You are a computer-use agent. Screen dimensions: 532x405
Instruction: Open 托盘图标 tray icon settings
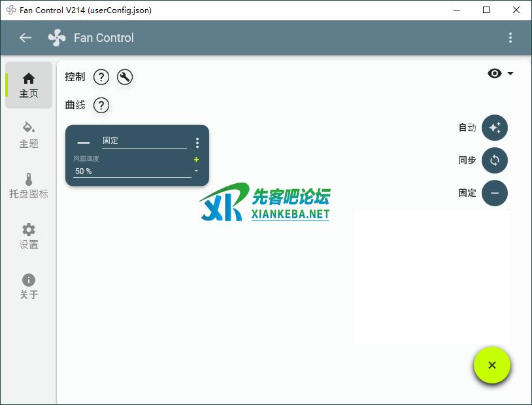29,185
